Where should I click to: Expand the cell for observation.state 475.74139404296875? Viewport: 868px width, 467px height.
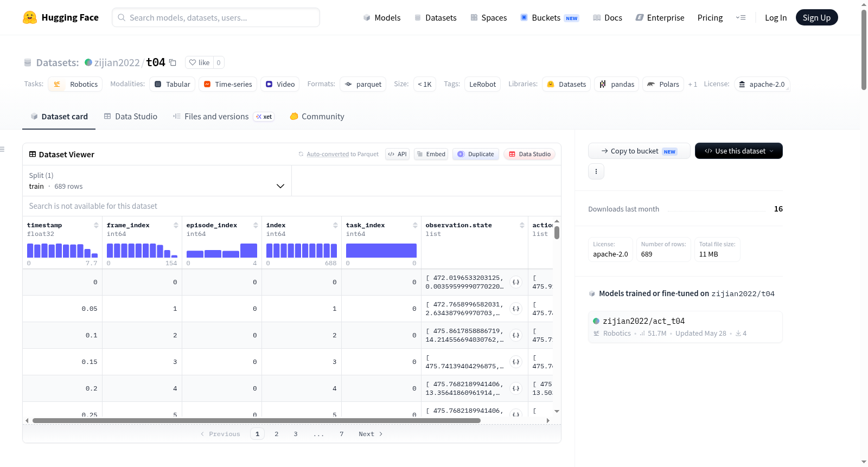point(516,362)
